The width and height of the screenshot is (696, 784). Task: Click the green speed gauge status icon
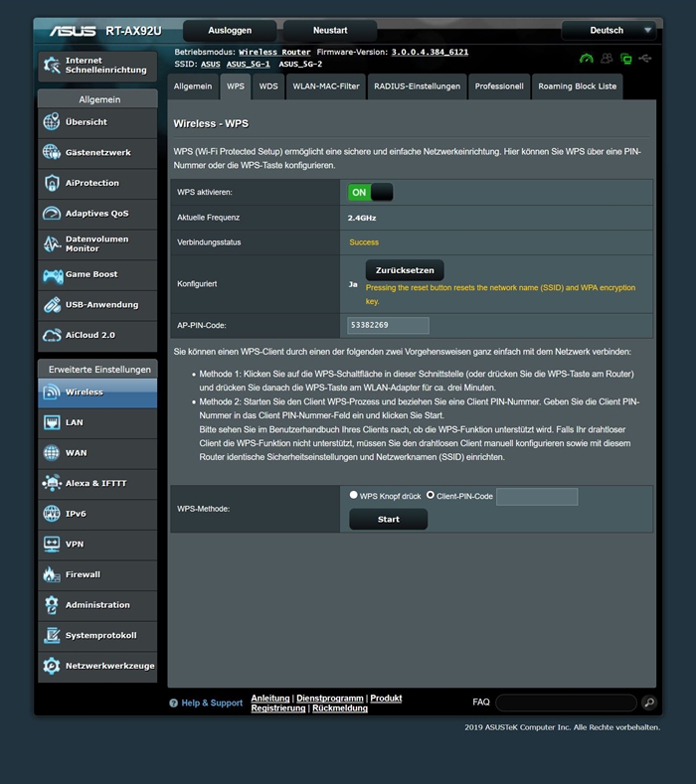click(x=587, y=59)
